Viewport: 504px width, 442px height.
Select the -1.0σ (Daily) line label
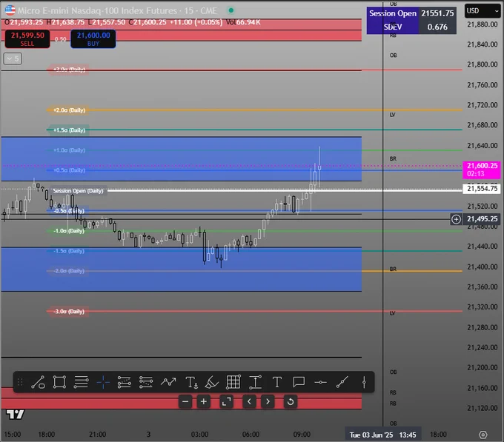(x=68, y=231)
